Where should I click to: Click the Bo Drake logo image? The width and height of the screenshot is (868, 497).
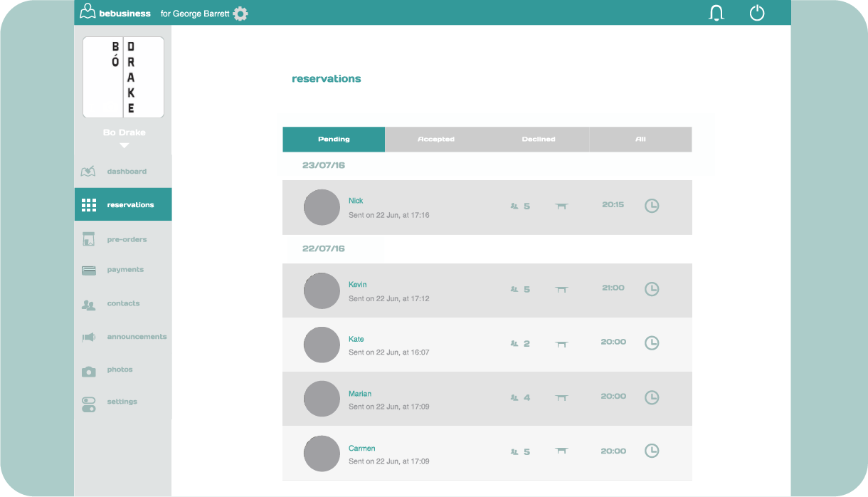point(124,78)
